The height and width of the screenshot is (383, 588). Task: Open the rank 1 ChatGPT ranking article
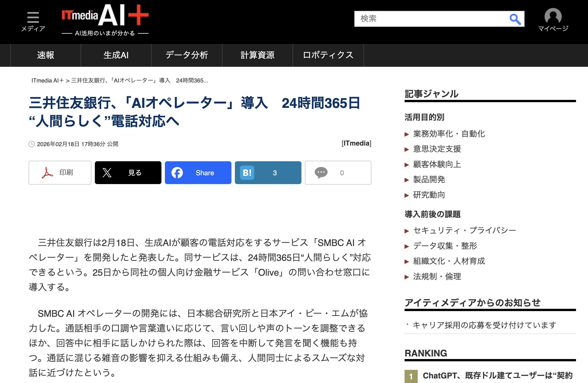(497, 376)
